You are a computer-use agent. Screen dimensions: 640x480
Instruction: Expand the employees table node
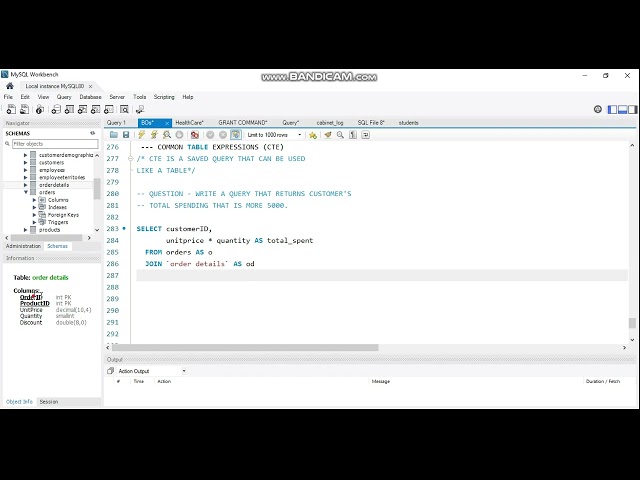coord(25,170)
